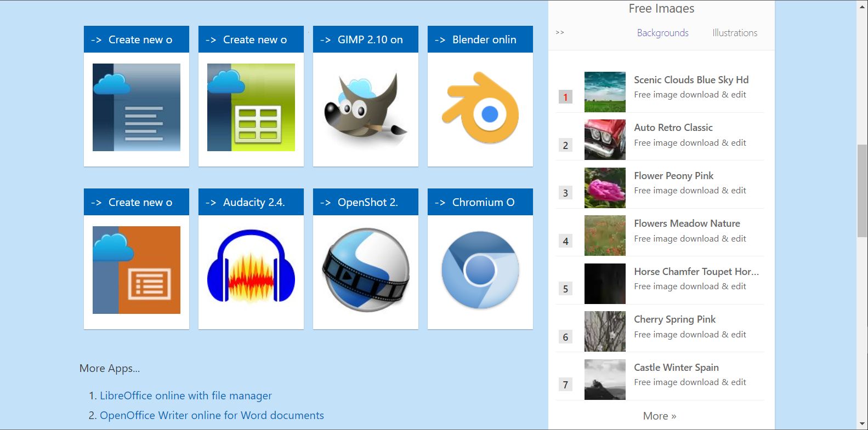868x430 pixels.
Task: Launch the Blender logo icon
Action: (480, 107)
